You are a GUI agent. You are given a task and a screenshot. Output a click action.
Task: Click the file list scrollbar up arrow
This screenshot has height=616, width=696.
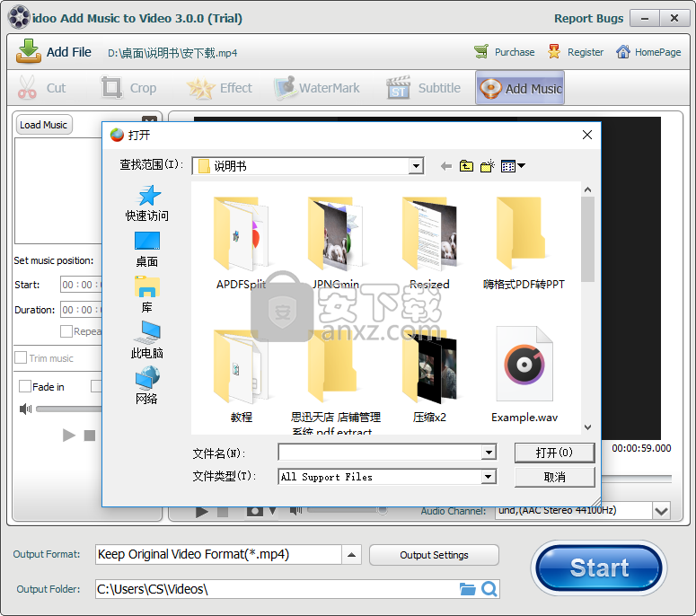(587, 189)
